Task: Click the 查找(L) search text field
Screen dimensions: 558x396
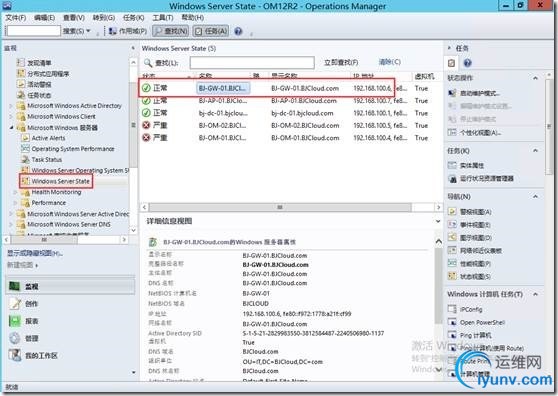Action: [252, 63]
